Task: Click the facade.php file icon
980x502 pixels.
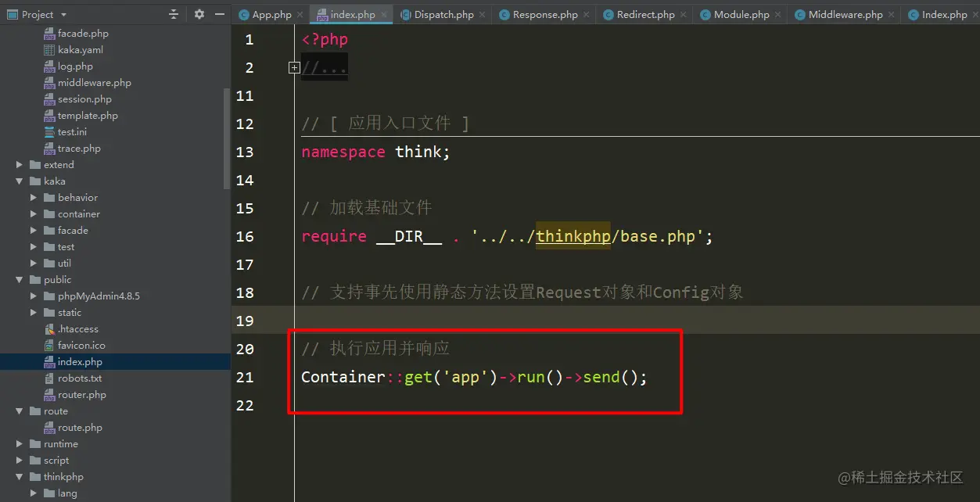Action: pyautogui.click(x=49, y=34)
